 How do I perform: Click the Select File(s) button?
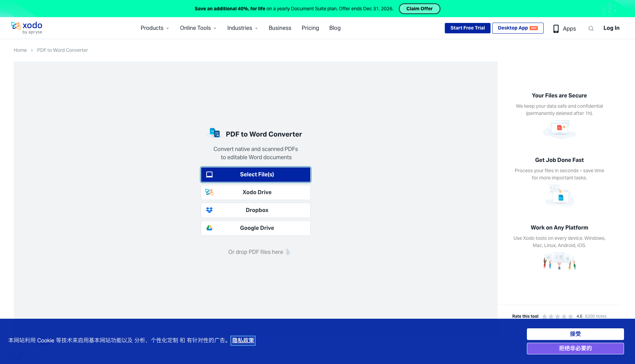point(256,175)
